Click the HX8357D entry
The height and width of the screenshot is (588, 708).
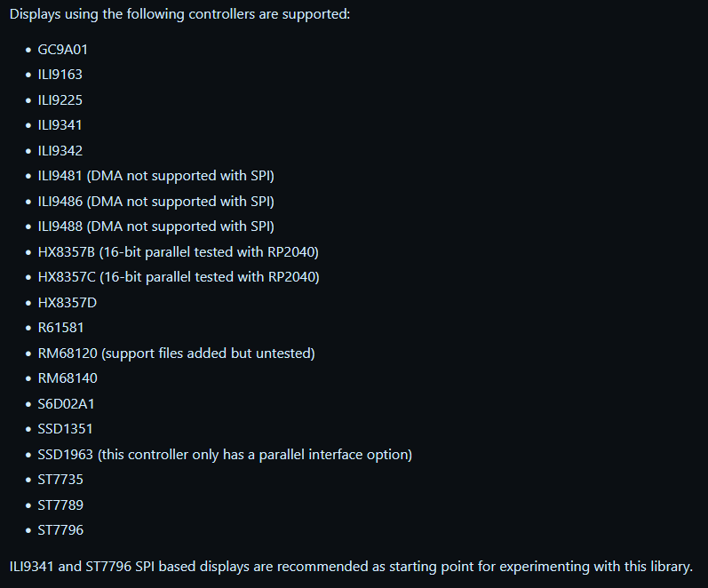(x=68, y=302)
